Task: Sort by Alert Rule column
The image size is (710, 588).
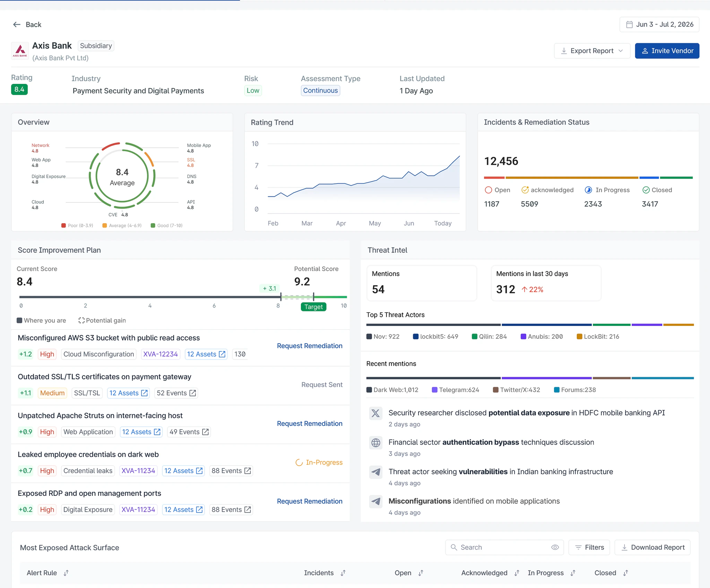Action: pos(66,573)
